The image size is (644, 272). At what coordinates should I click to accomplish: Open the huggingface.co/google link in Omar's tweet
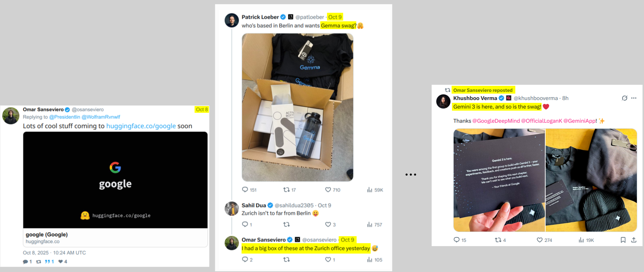[141, 126]
